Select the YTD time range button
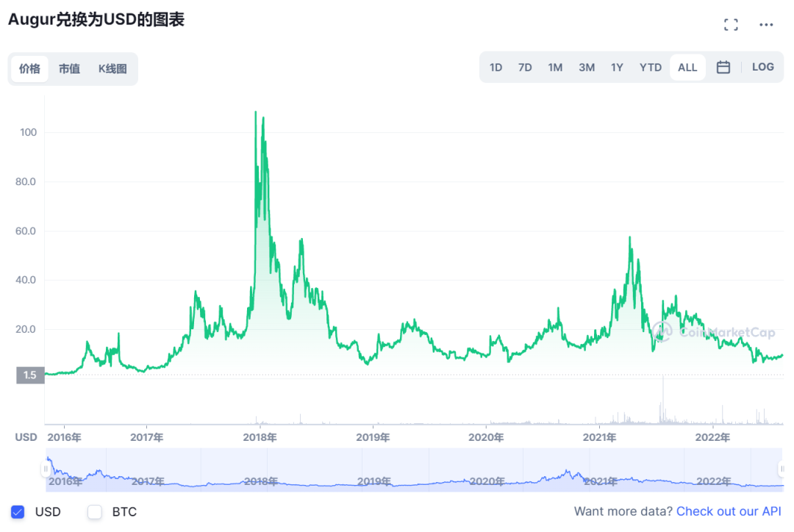 point(650,66)
